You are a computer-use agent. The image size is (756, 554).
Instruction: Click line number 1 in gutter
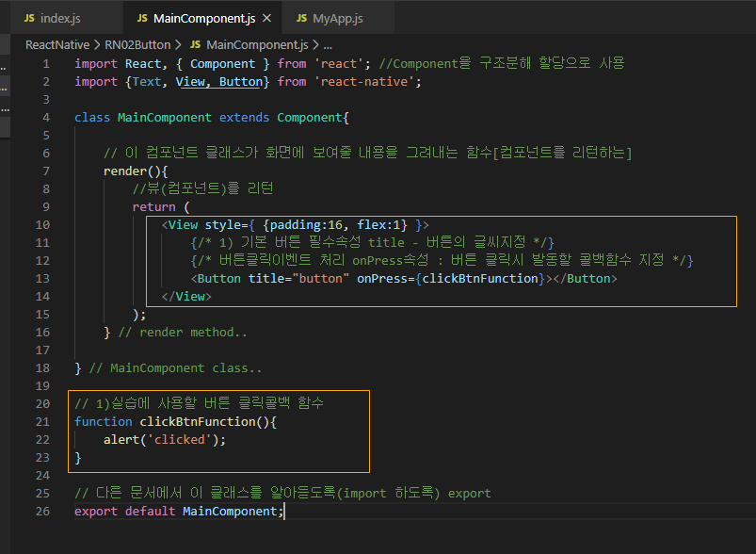pos(46,64)
